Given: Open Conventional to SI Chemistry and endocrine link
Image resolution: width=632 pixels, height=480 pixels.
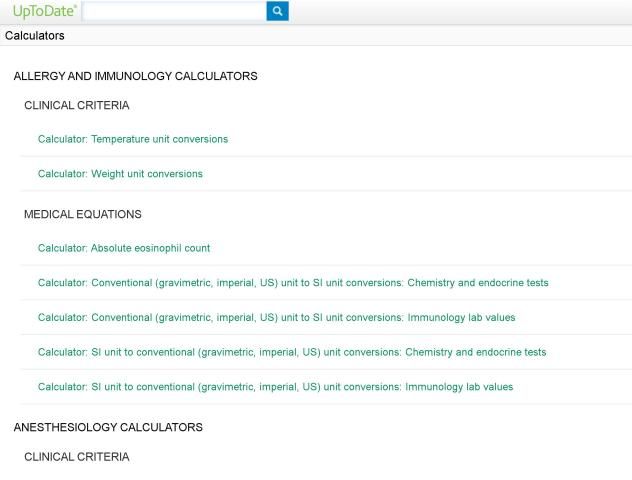Looking at the screenshot, I should tap(293, 283).
